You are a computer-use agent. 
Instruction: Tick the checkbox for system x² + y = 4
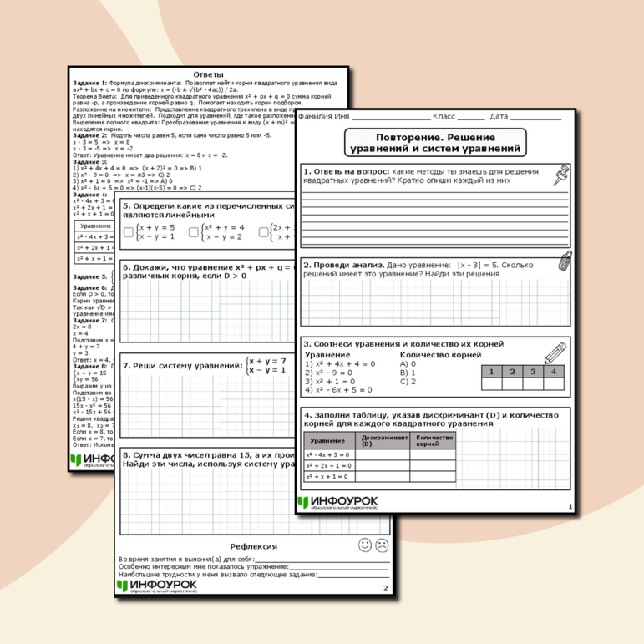tap(194, 233)
